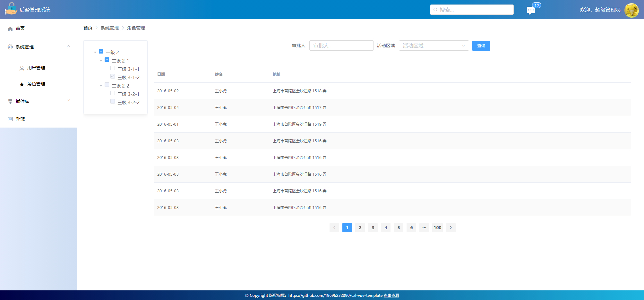This screenshot has width=644, height=300.
Task: Click the 12 notification badge
Action: pyautogui.click(x=537, y=5)
